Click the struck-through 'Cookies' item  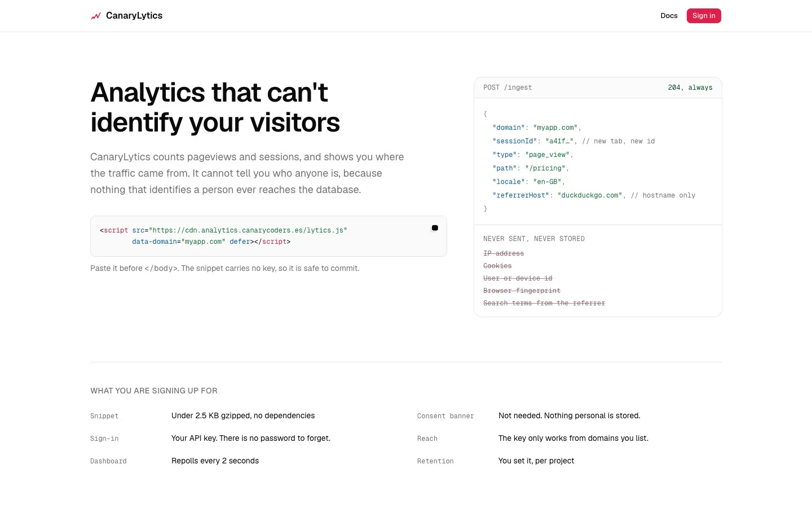(x=497, y=266)
